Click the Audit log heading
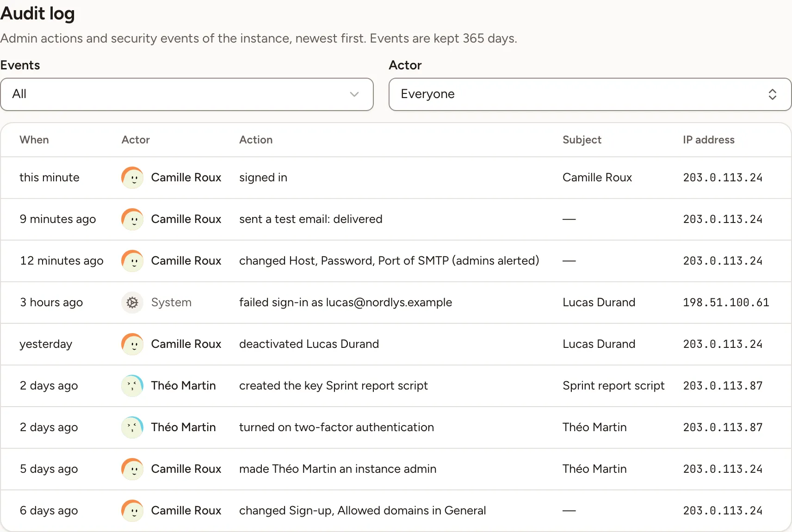The height and width of the screenshot is (532, 792). pyautogui.click(x=37, y=14)
